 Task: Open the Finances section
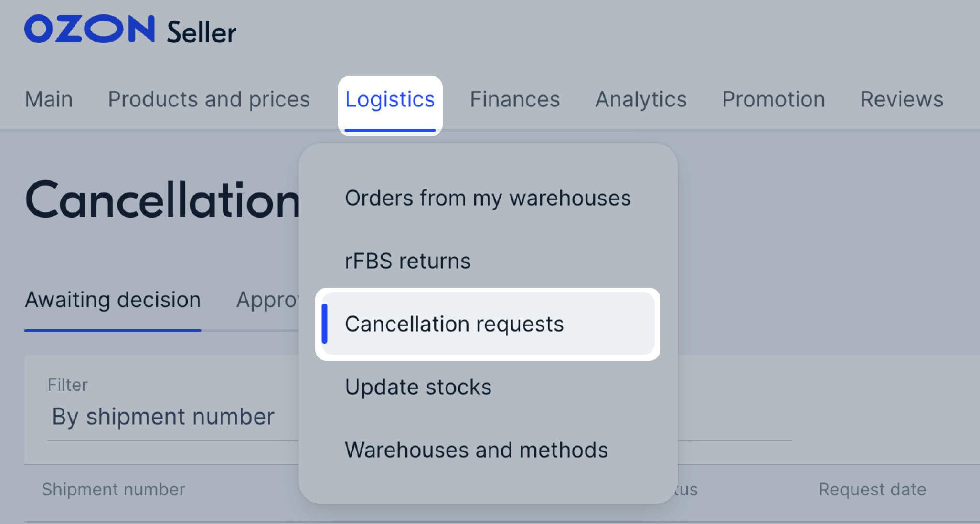pos(515,99)
